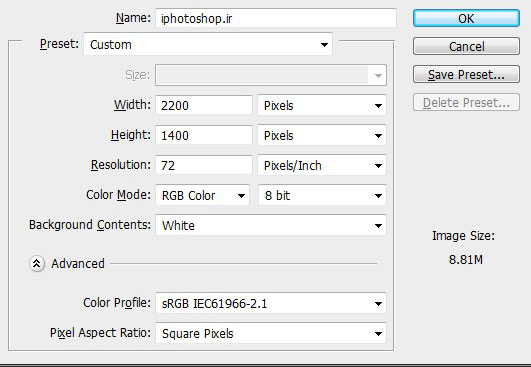This screenshot has width=531, height=367.
Task: Click the 8.81M image size value
Action: point(466,260)
